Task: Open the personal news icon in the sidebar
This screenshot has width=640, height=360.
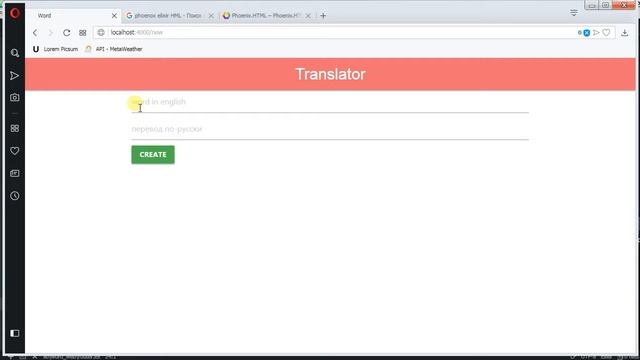Action: tap(15, 173)
